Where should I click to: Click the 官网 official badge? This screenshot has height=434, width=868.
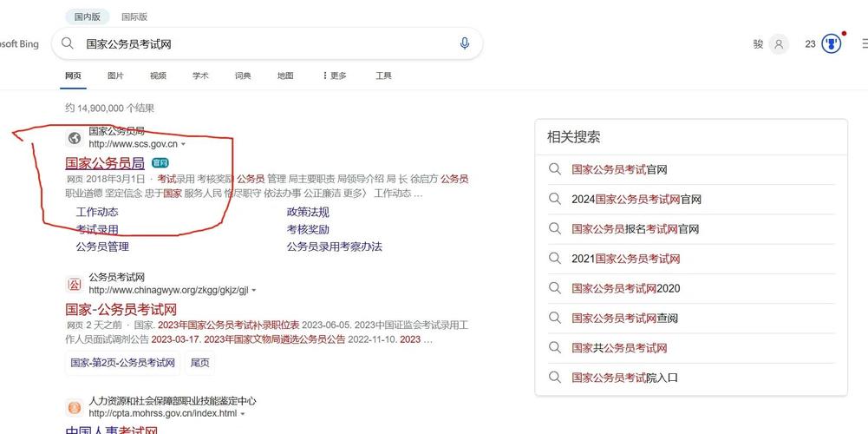coord(160,163)
